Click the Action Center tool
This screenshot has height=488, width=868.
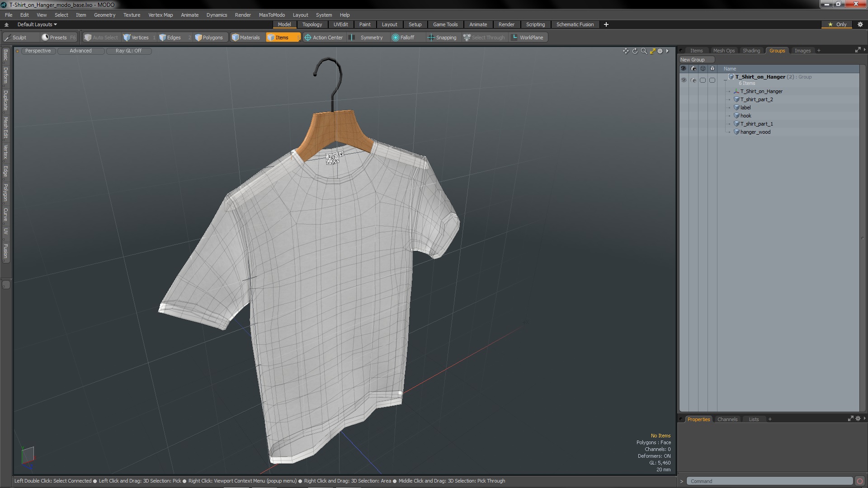(x=324, y=38)
